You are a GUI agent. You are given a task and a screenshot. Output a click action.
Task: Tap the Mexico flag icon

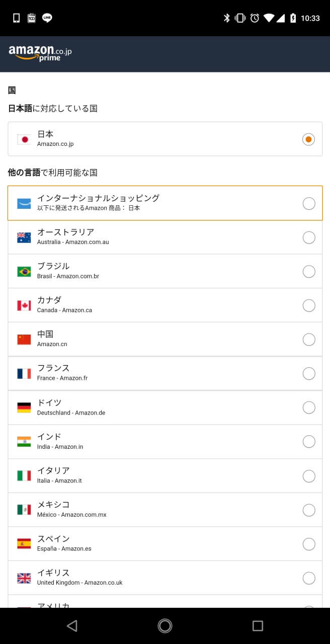point(24,510)
